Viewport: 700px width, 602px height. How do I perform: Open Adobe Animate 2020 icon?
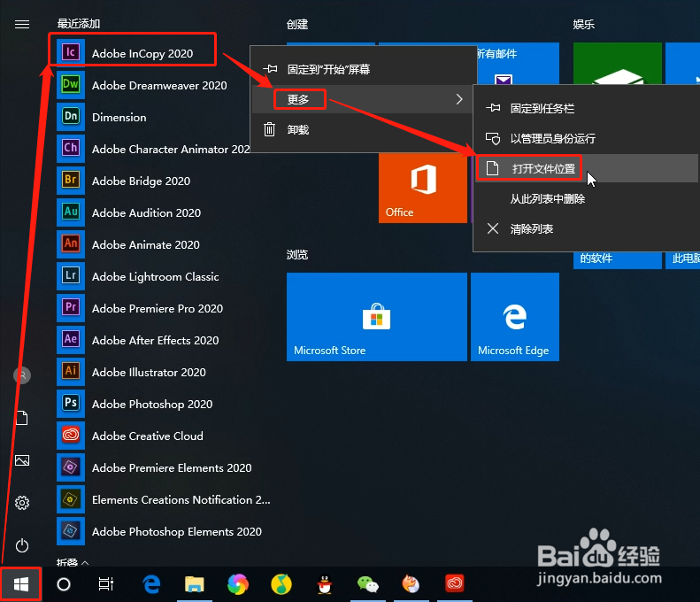[x=71, y=243]
